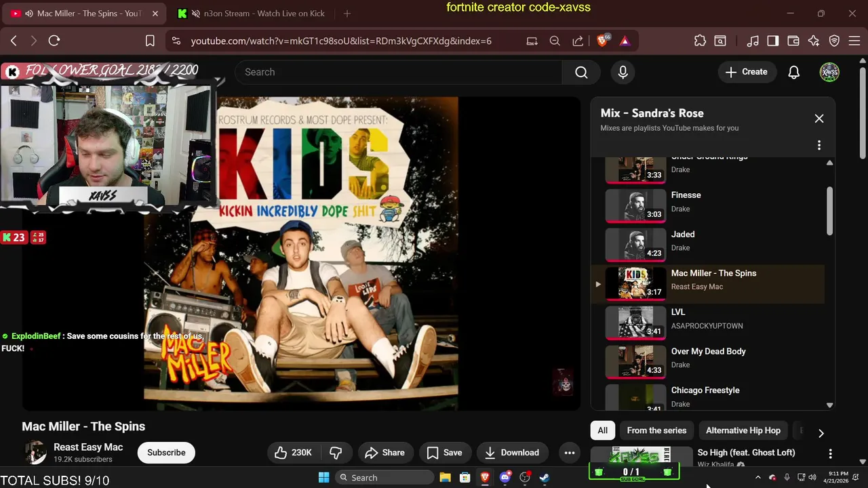Click the playlist panel's vertical scrollbar thumb

pyautogui.click(x=829, y=211)
